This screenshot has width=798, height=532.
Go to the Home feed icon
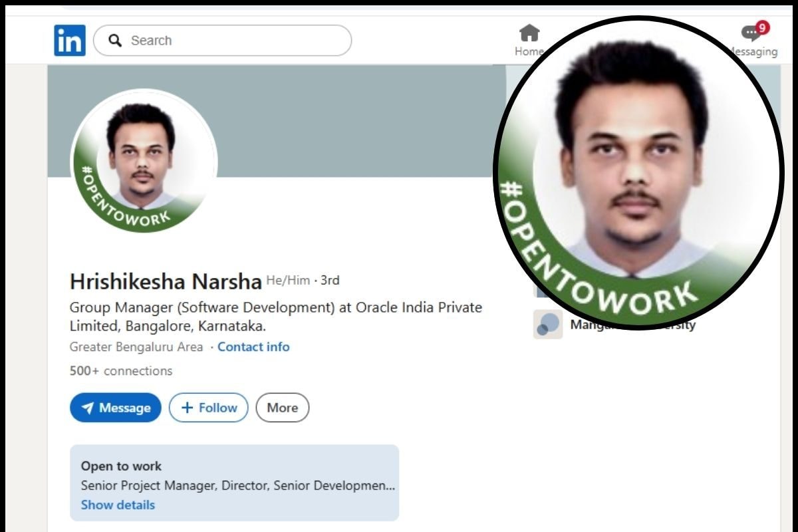click(x=529, y=33)
